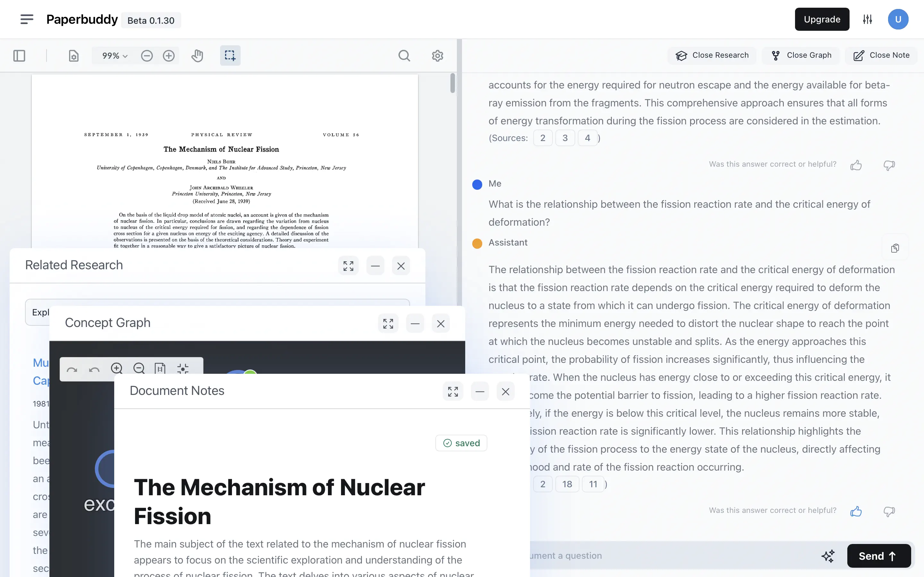This screenshot has width=924, height=577.
Task: Give a thumbs down to the first answer
Action: click(x=888, y=165)
